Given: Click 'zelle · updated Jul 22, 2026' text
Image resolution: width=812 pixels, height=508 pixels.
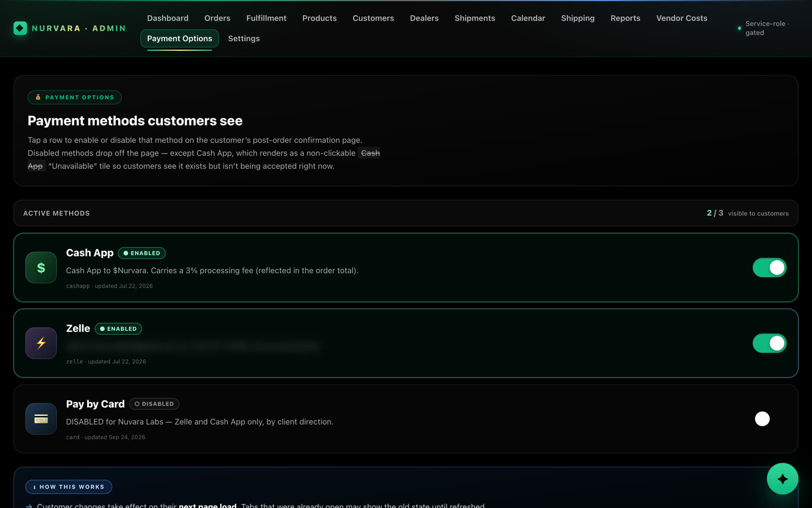Looking at the screenshot, I should (x=106, y=362).
